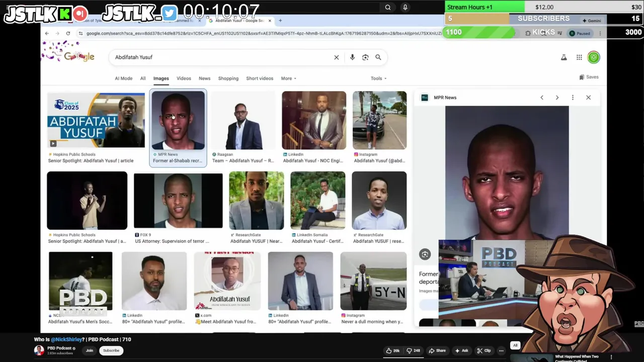Join the PBD Podcast channel
Screen dimensions: 644x362
click(x=90, y=350)
